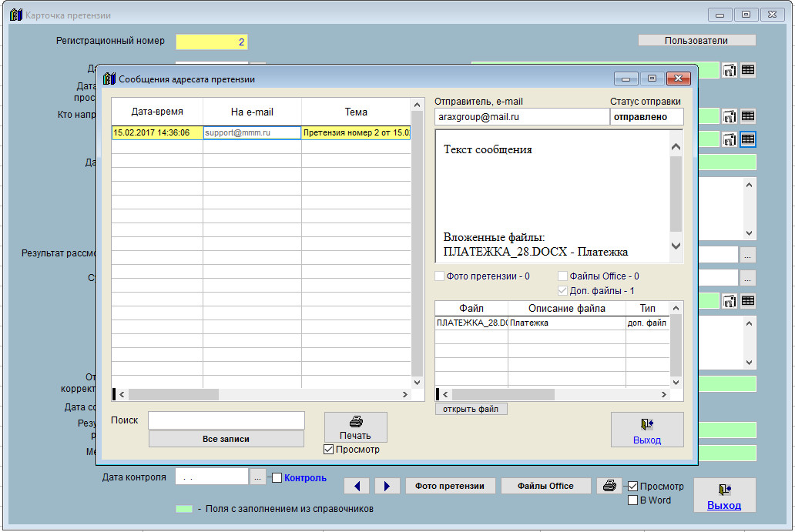Go to previous record with left arrow
Screen dimensions: 795x532
(356, 486)
